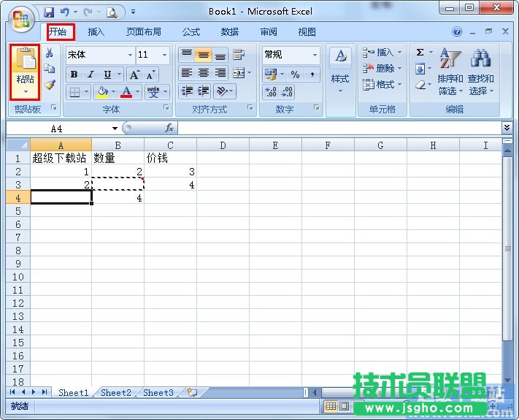Viewport: 519px width, 420px height.
Task: Click the AutoSum sigma icon
Action: pyautogui.click(x=420, y=53)
